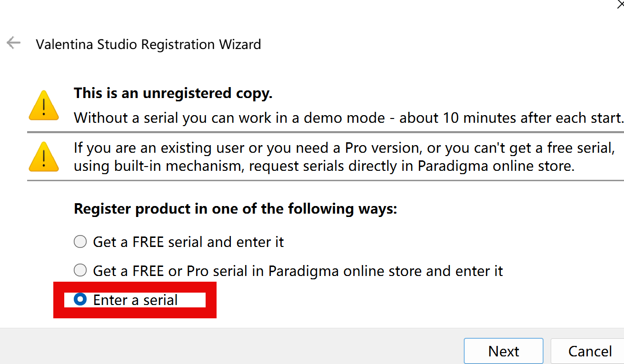This screenshot has width=624, height=364.
Task: Click the 'Get a FREE or Pro serial' option label text
Action: (x=297, y=271)
